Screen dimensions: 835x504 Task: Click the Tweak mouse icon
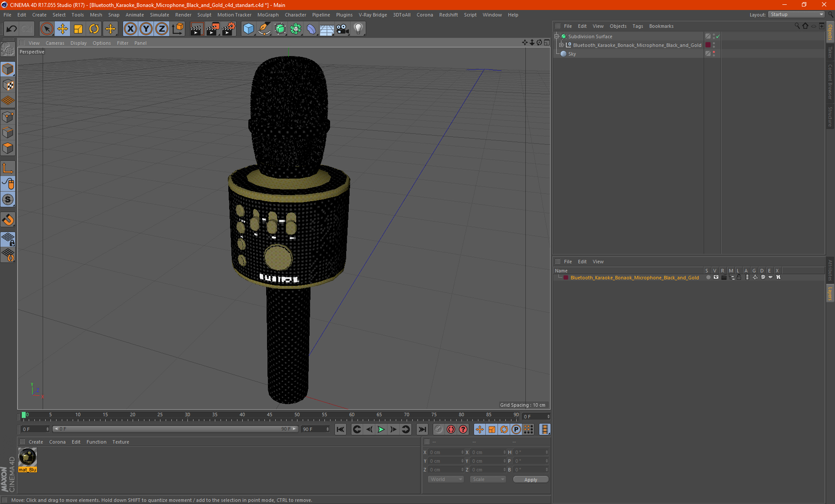(x=8, y=184)
